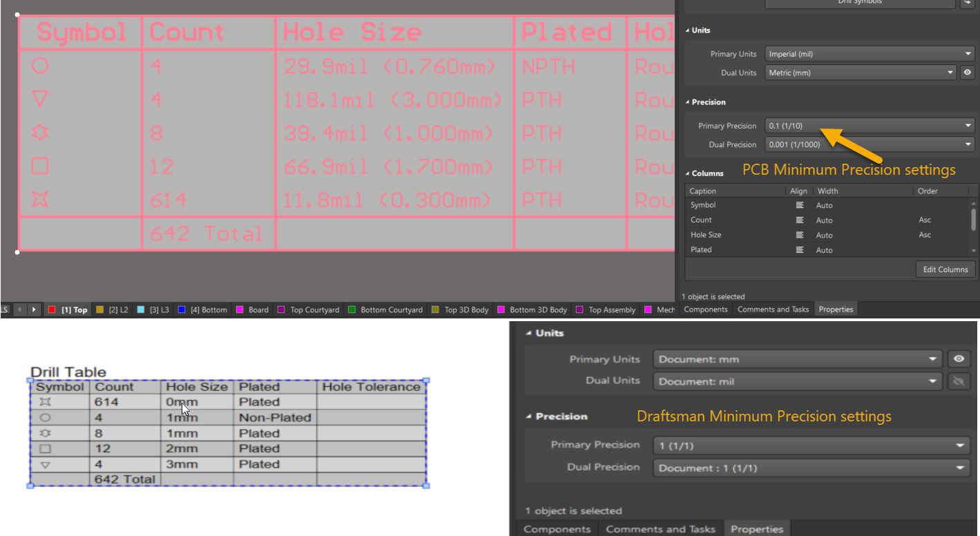Click Hole Tolerance header in Draftsman drill table
The height and width of the screenshot is (536, 980).
tap(372, 387)
